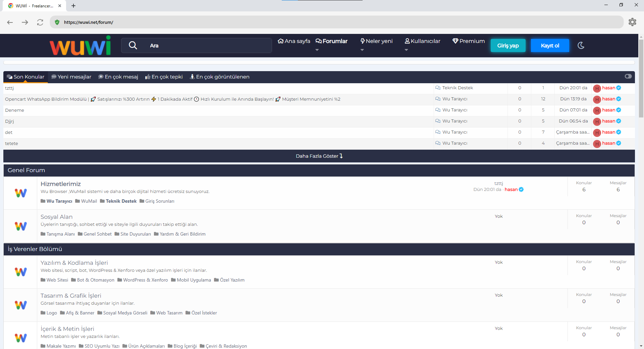Toggle the latest topics widget switch
This screenshot has height=349, width=644.
(628, 77)
